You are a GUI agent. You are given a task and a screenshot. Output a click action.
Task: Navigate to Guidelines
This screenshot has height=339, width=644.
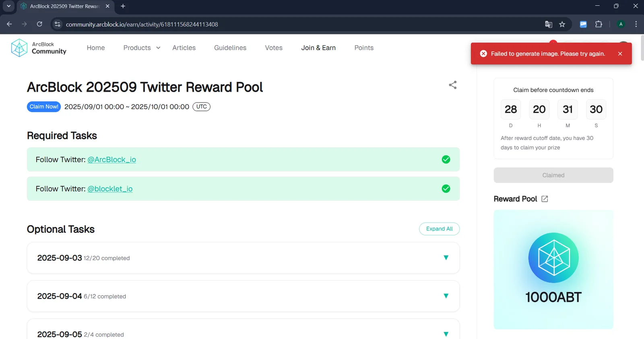[230, 48]
